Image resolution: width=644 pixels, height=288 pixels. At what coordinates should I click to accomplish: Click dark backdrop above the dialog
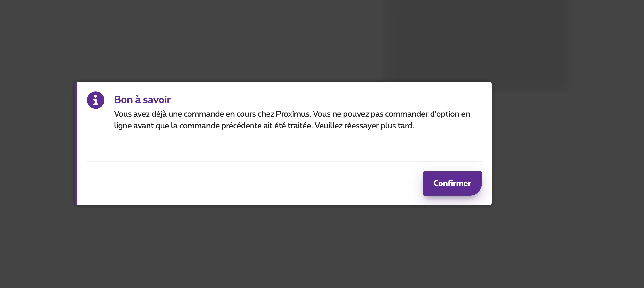point(284,40)
